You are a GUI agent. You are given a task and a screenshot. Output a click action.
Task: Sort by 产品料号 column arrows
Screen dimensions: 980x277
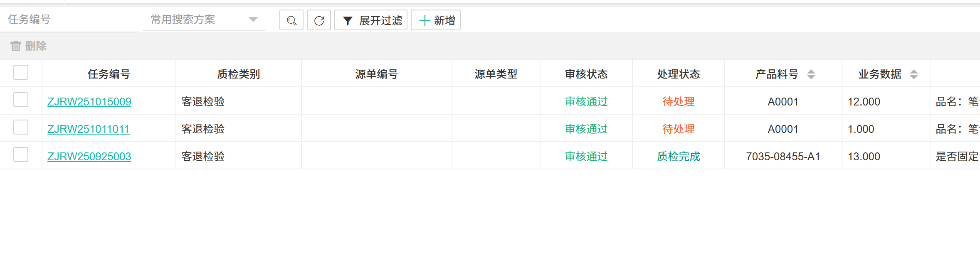[x=811, y=74]
